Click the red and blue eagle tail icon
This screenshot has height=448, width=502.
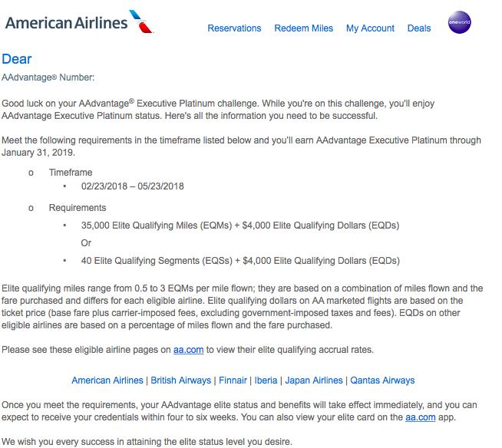click(x=140, y=21)
